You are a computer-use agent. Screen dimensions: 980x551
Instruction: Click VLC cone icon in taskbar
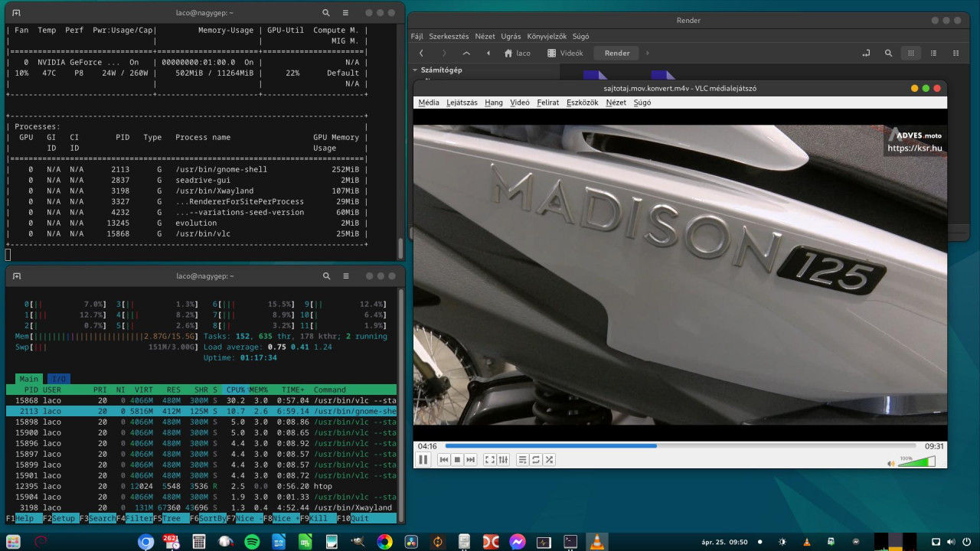point(596,542)
